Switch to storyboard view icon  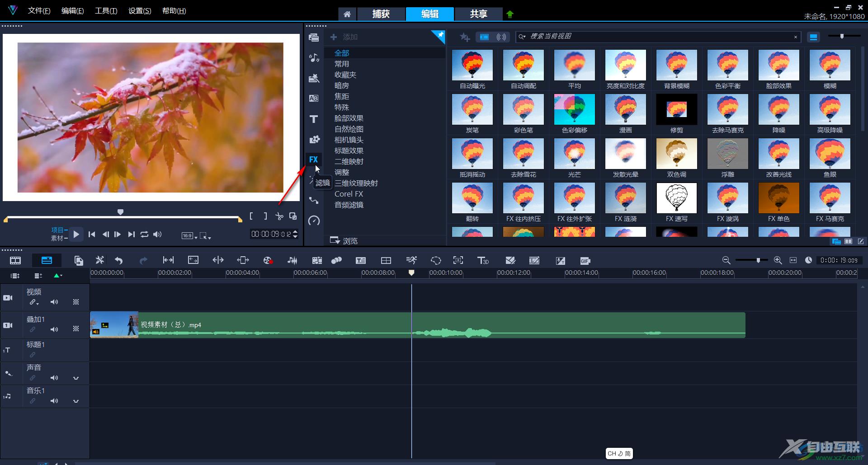15,260
